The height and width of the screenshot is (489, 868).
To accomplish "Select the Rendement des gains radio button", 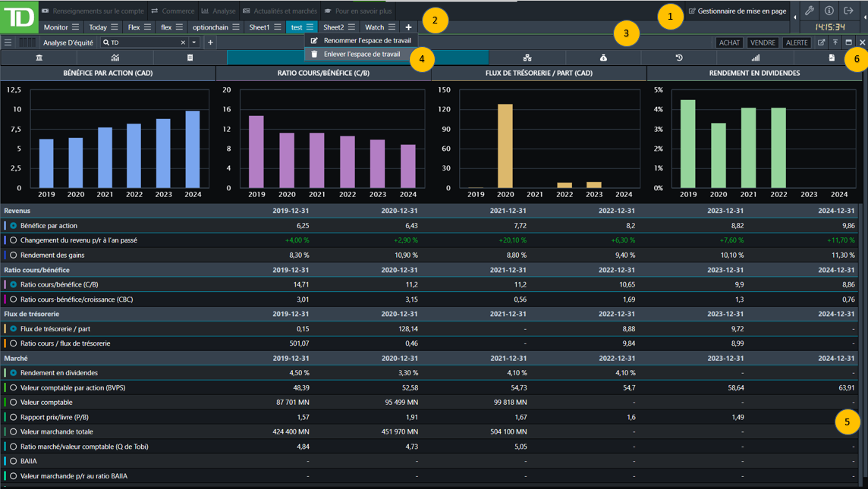I will pos(14,255).
